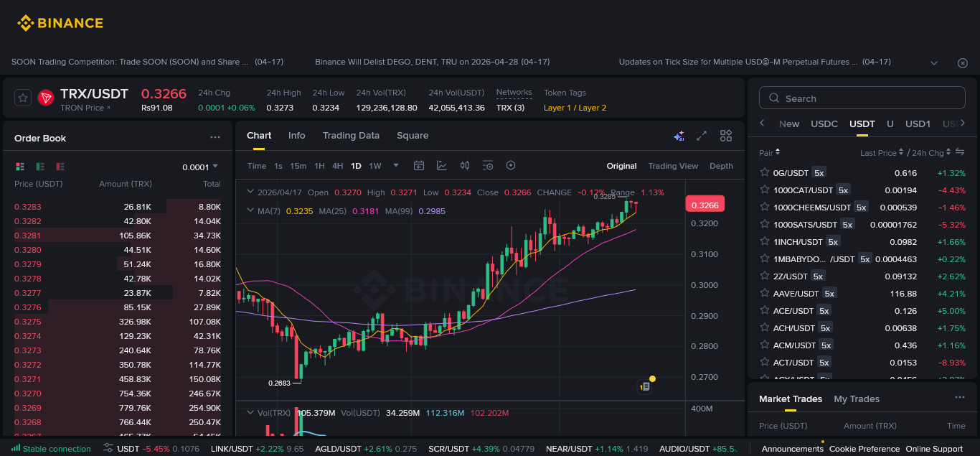The height and width of the screenshot is (456, 980).
Task: Open more time intervals dropdown arrow
Action: coord(396,165)
